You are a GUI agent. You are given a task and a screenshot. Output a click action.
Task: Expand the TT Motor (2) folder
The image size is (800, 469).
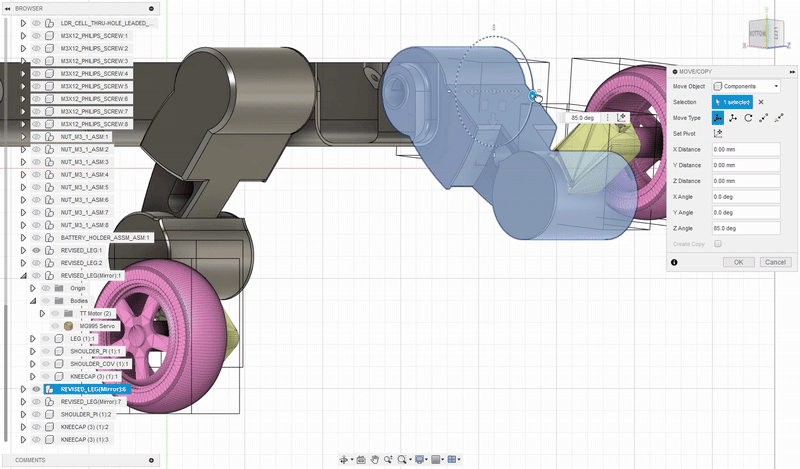pyautogui.click(x=42, y=313)
